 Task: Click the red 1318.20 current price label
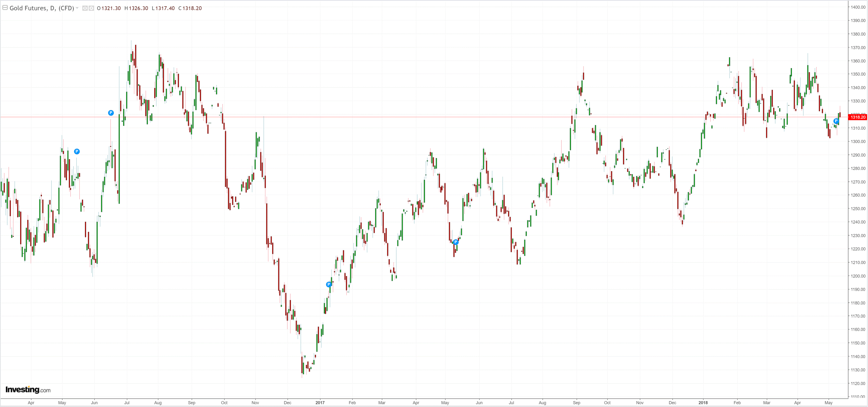[857, 117]
